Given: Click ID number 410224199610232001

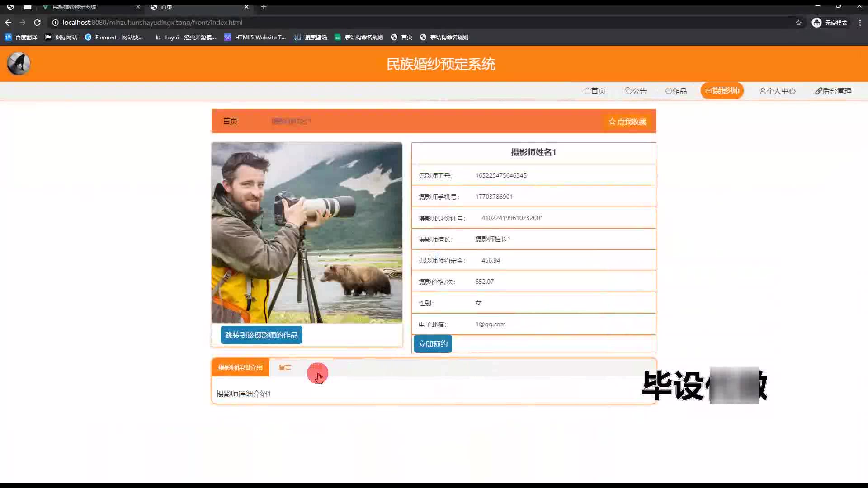Looking at the screenshot, I should coord(512,218).
